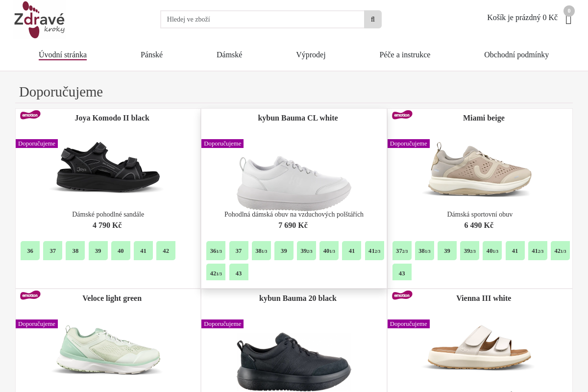Select size 41 for Joya Komodo II
Screen dimensions: 588x392
pos(143,250)
